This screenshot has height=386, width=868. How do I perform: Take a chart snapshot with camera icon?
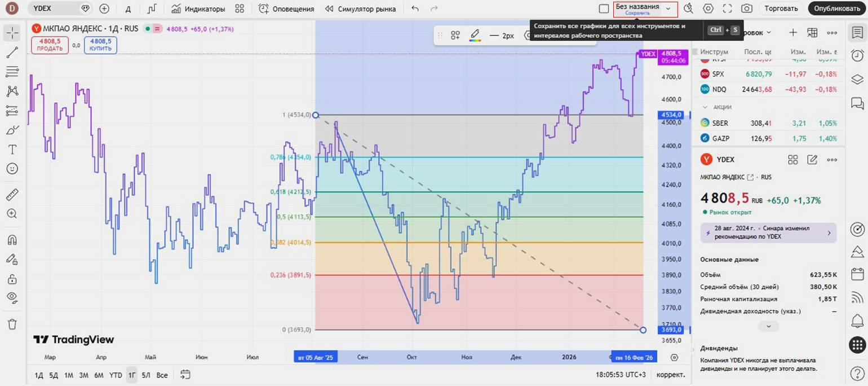pos(747,8)
